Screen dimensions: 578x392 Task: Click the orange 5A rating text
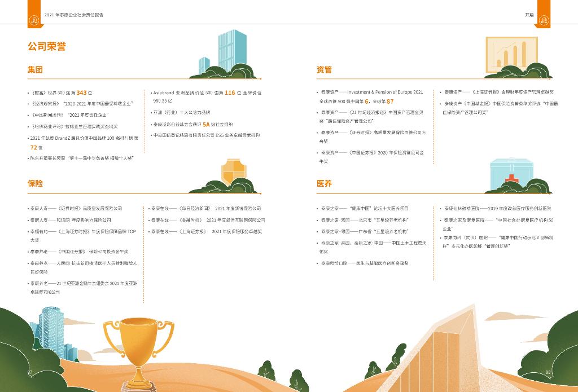tap(206, 125)
